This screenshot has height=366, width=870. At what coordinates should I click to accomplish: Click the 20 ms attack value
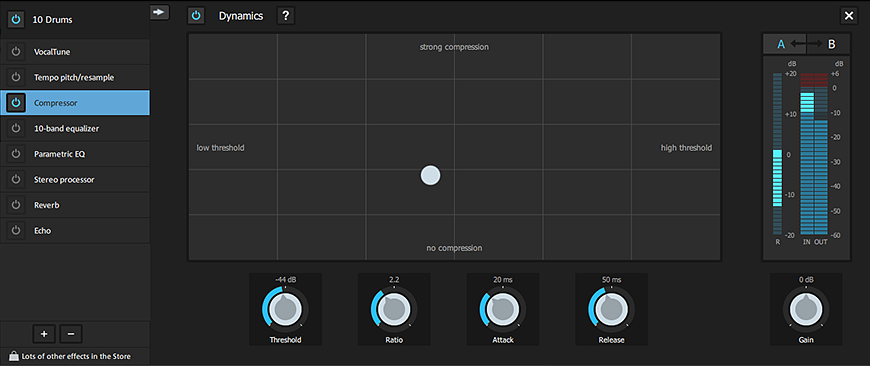(x=503, y=280)
